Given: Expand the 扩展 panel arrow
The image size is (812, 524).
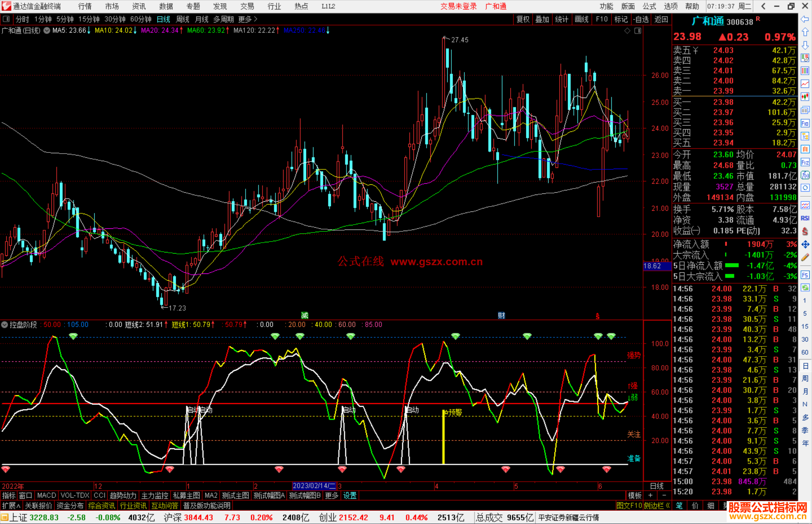Looking at the screenshot, I should tap(18, 506).
